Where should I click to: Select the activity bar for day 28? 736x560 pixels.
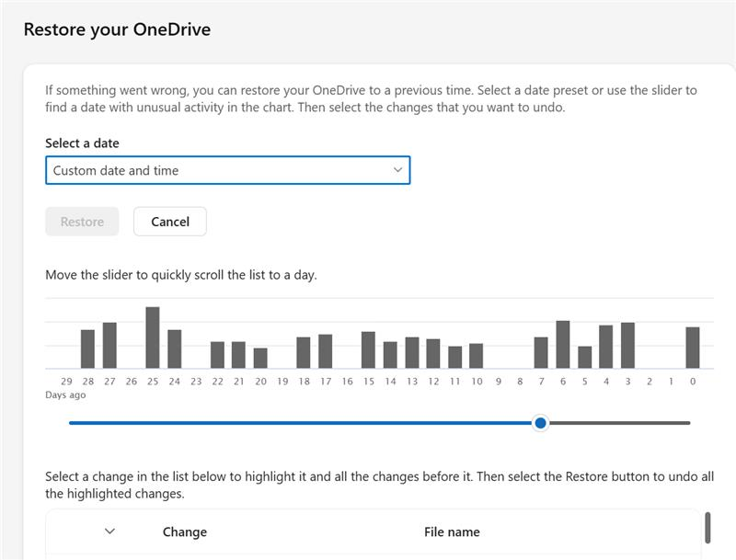[87, 349]
